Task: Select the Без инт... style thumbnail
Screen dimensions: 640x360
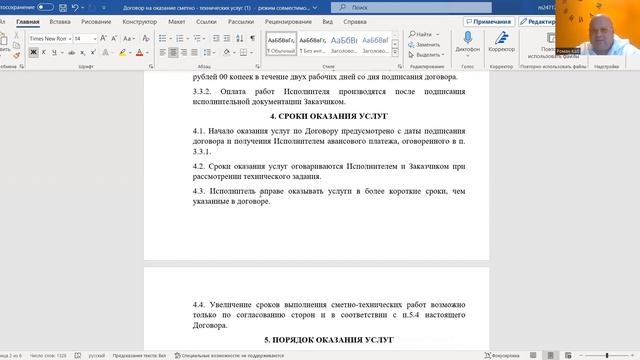Action: [313, 44]
